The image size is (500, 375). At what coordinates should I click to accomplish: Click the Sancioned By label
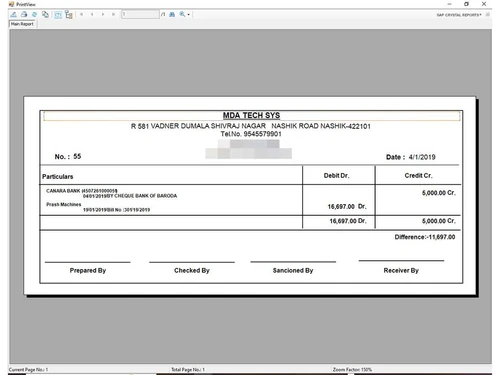coord(293,270)
